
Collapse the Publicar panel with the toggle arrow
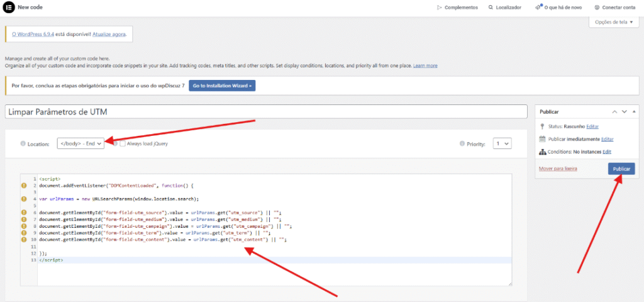pyautogui.click(x=634, y=111)
